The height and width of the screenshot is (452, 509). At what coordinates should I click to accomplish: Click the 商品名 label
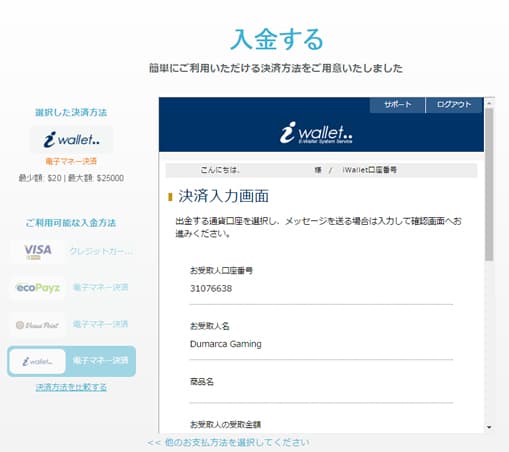202,381
